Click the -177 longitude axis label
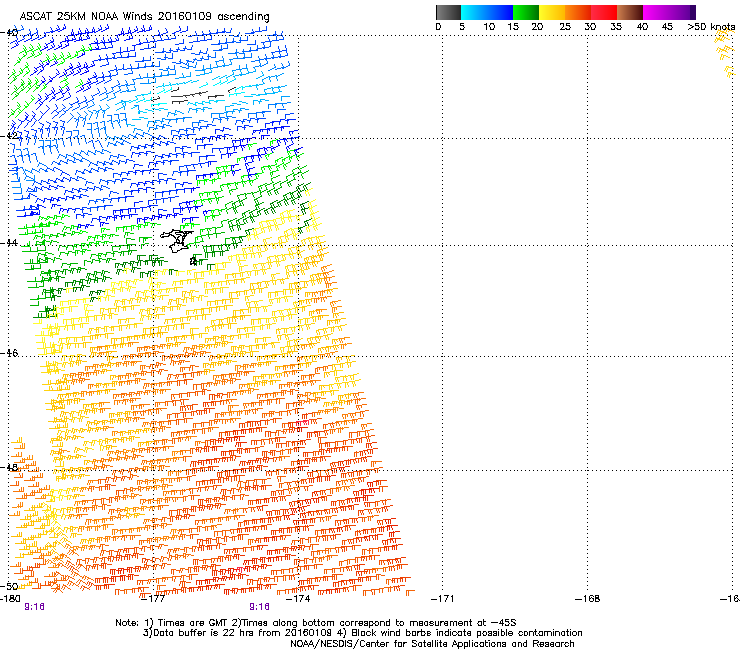740x650 pixels. (x=153, y=599)
